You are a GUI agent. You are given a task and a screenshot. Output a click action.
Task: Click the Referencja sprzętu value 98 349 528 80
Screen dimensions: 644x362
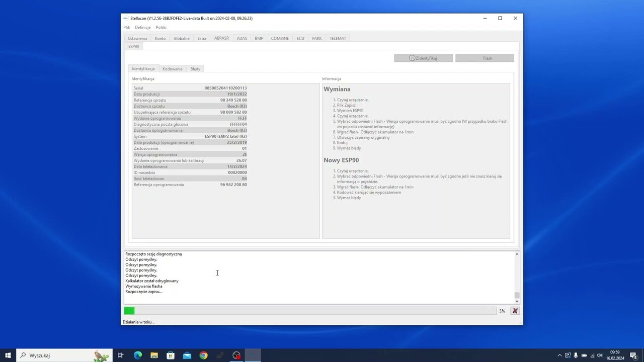(233, 100)
